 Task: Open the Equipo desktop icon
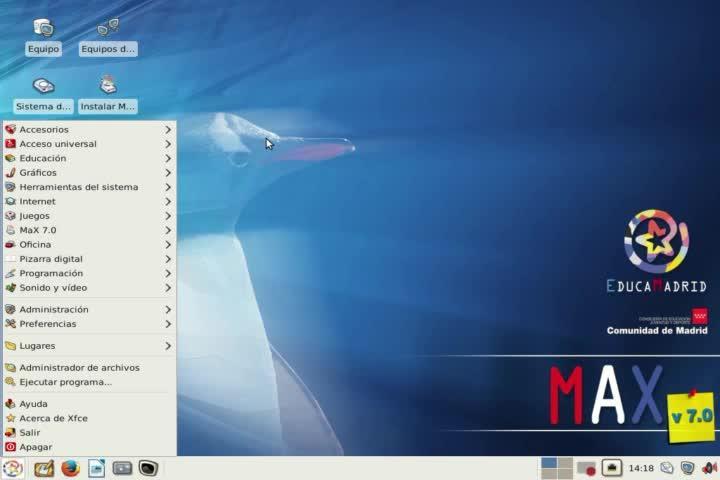pos(43,36)
